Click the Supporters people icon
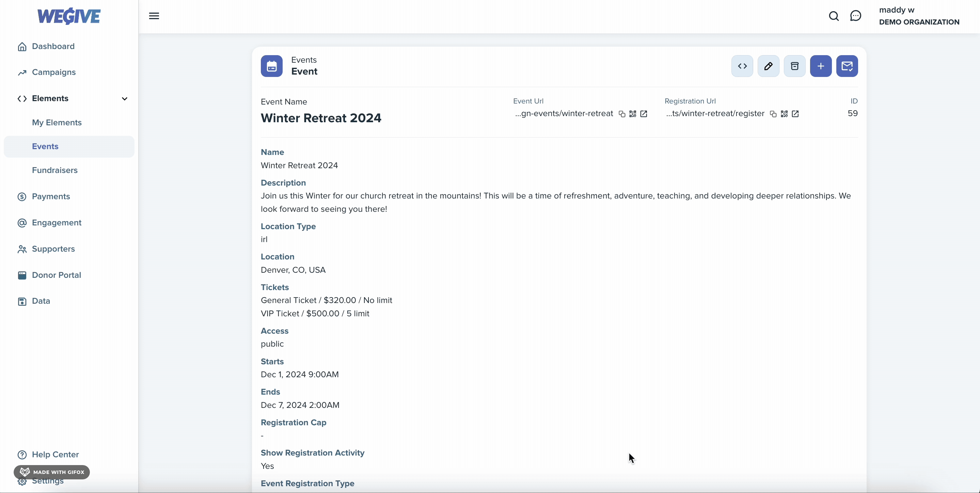The height and width of the screenshot is (493, 980). [x=22, y=249]
